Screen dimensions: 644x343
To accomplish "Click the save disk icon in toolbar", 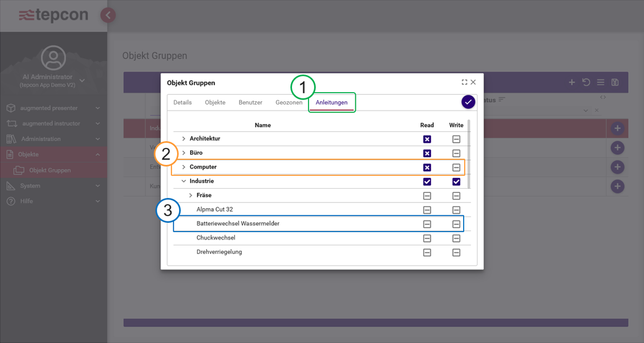I will [x=615, y=83].
